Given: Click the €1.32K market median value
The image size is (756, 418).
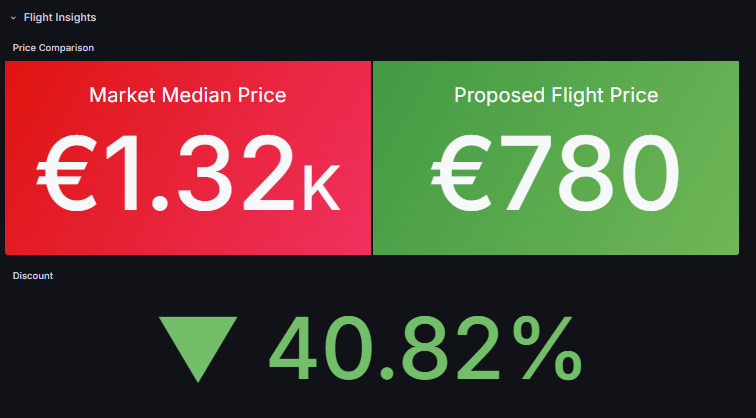Looking at the screenshot, I should click(x=188, y=175).
